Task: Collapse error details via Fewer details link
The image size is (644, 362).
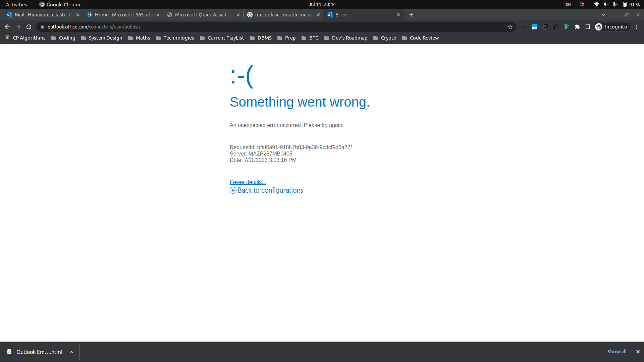Action: 248,182
